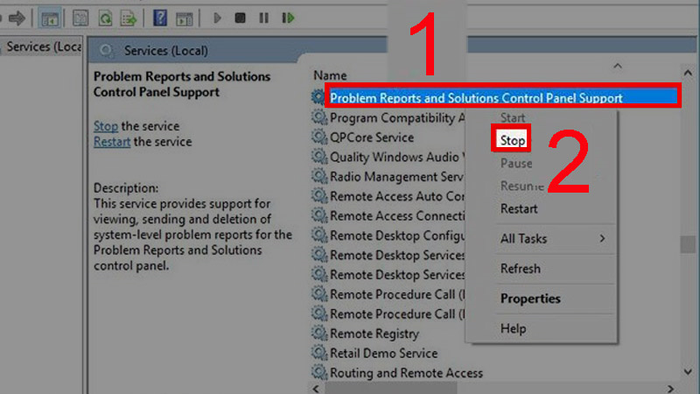
Task: Choose Stop from the context menu
Action: coord(512,141)
